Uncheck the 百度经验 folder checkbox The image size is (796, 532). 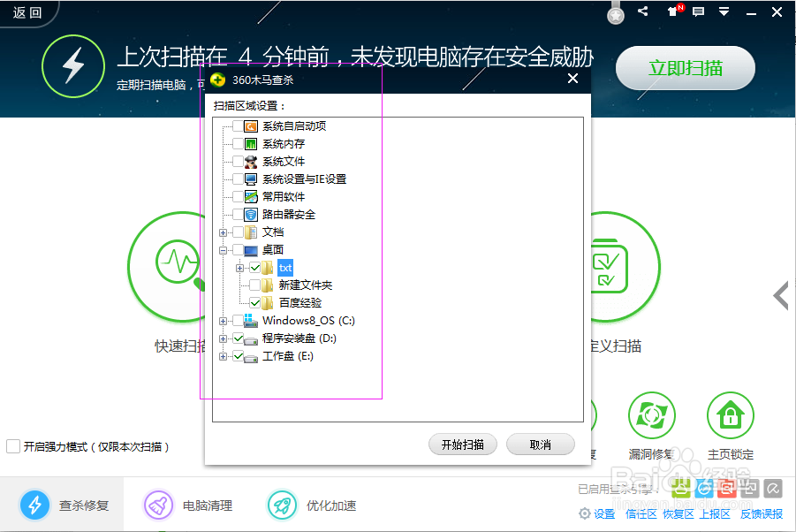(x=254, y=303)
